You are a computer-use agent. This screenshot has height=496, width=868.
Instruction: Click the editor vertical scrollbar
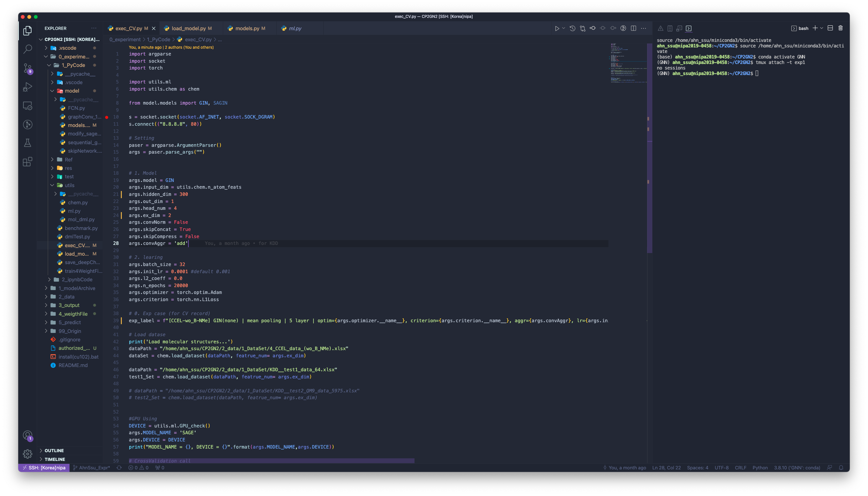click(x=649, y=148)
